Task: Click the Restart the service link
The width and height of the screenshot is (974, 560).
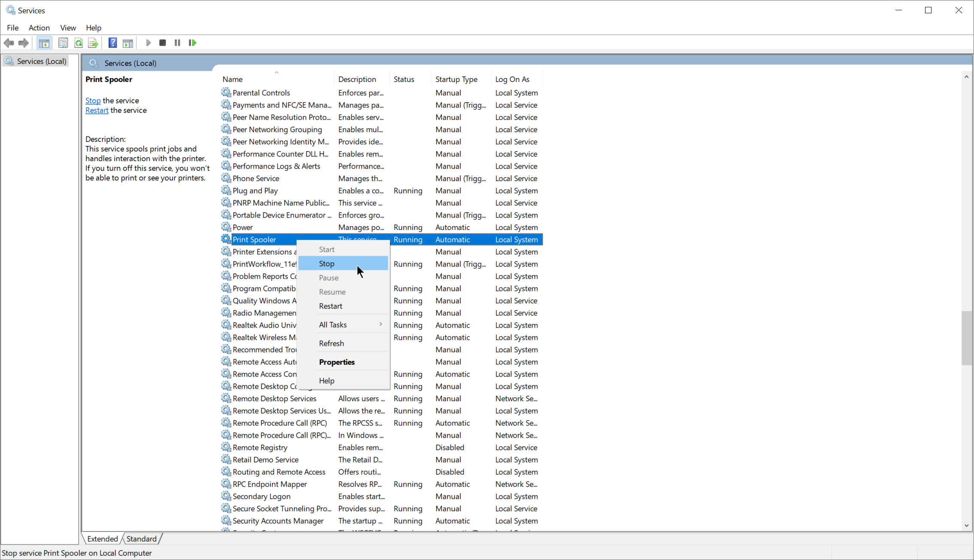Action: pos(97,110)
